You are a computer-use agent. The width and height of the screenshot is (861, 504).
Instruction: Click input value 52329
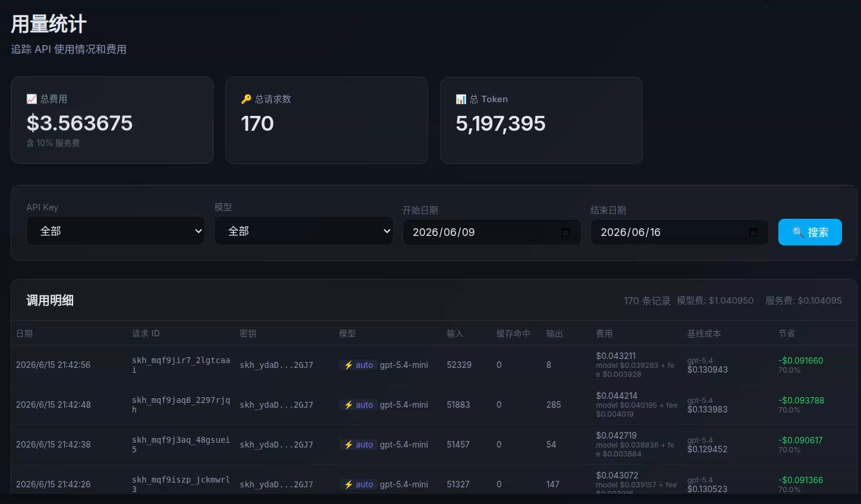click(x=459, y=365)
